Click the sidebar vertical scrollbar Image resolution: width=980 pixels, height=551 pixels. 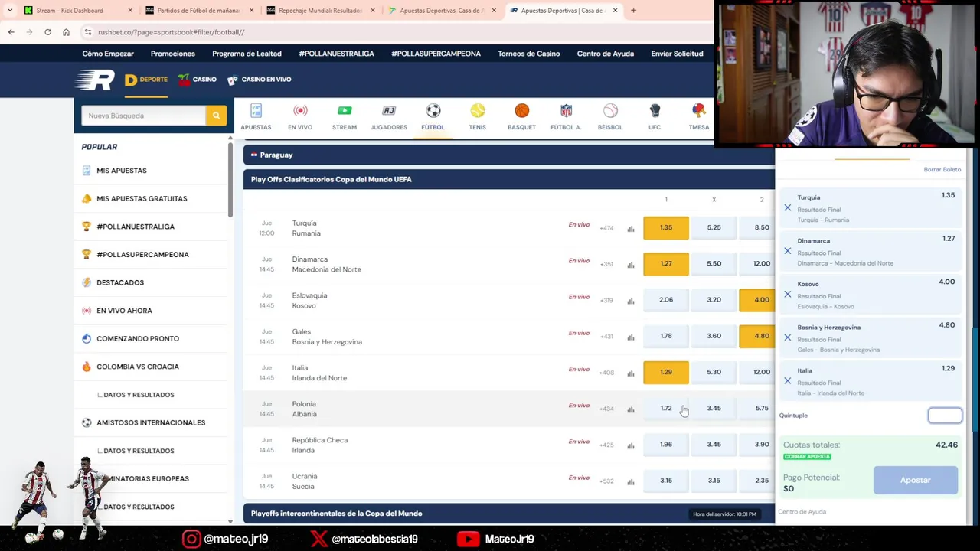tap(230, 178)
